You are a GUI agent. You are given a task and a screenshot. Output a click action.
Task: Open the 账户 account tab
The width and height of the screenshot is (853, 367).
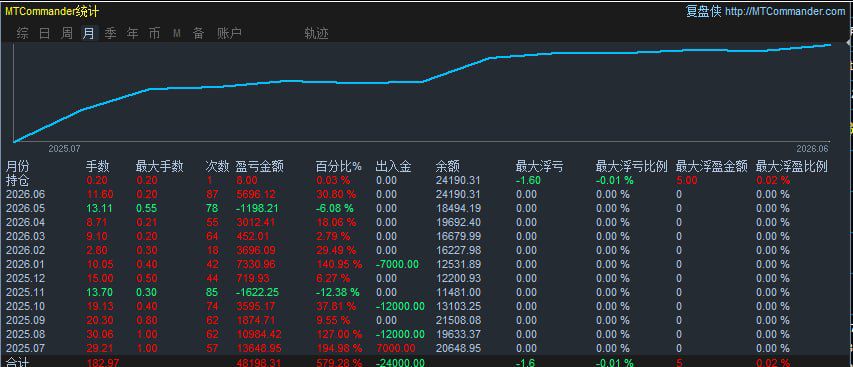(x=229, y=34)
